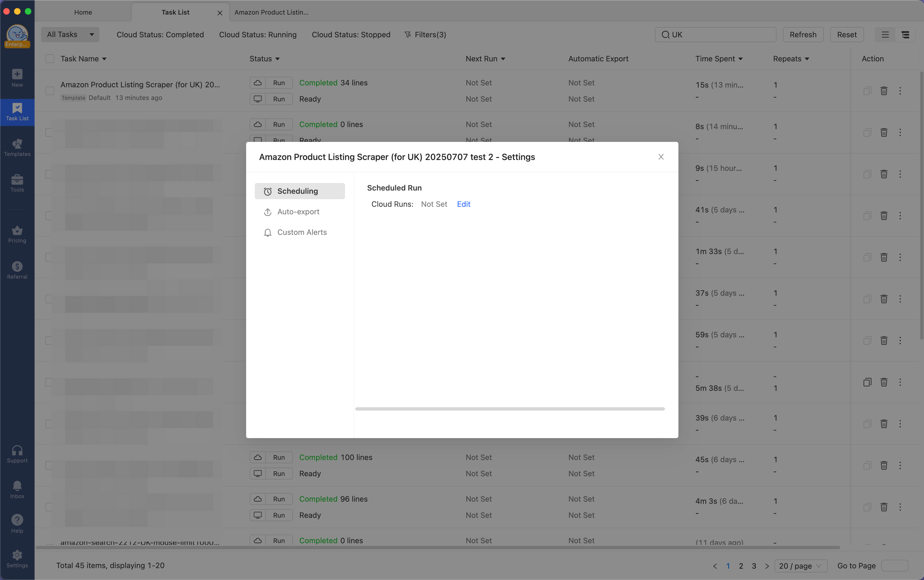Screen dimensions: 924x580
Task: Open the Next Run column sort arrow
Action: click(x=503, y=59)
